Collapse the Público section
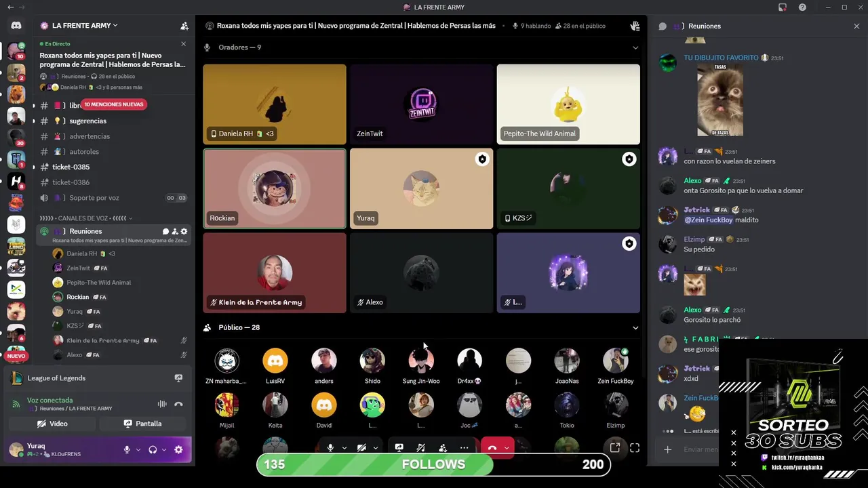Screen dimensions: 868x488 635,327
